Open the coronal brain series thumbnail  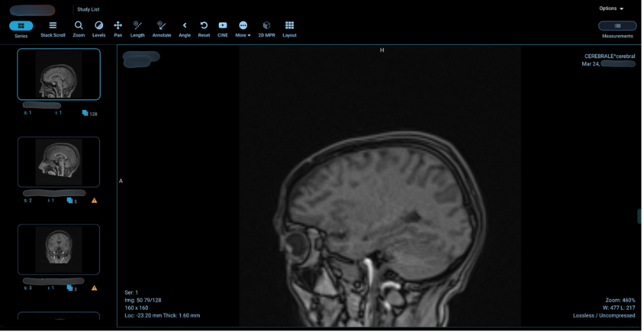[58, 249]
